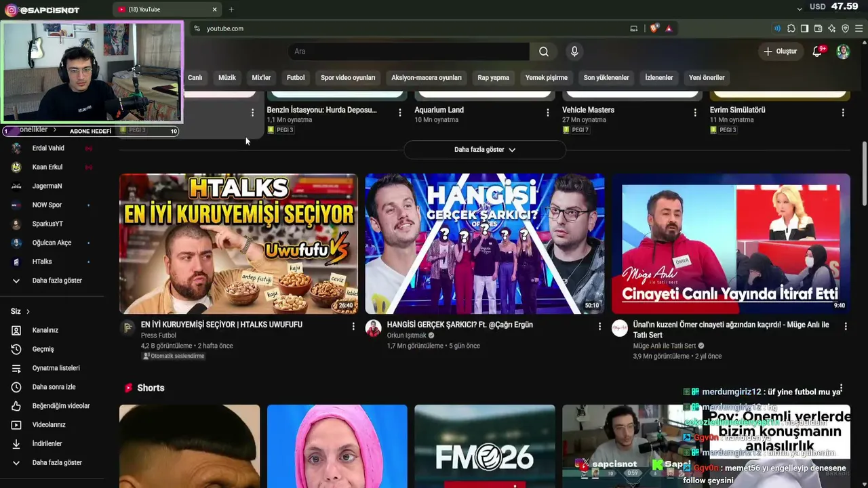Play the Cinayeti Canlı Yayında İtiraf Etti thumbnail

pyautogui.click(x=731, y=244)
